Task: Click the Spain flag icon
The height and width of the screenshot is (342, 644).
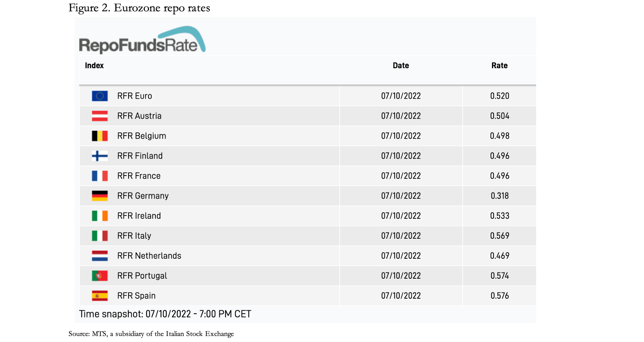Action: tap(100, 296)
